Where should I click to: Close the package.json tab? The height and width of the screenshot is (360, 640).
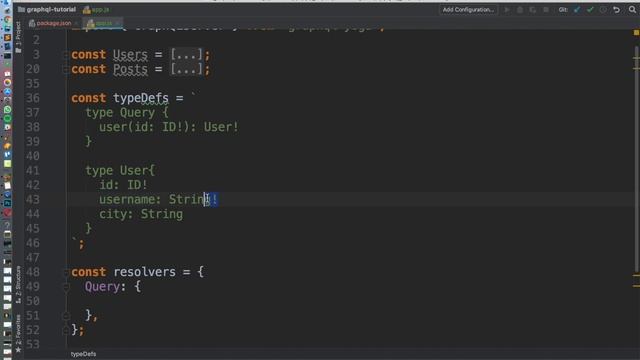coord(76,24)
